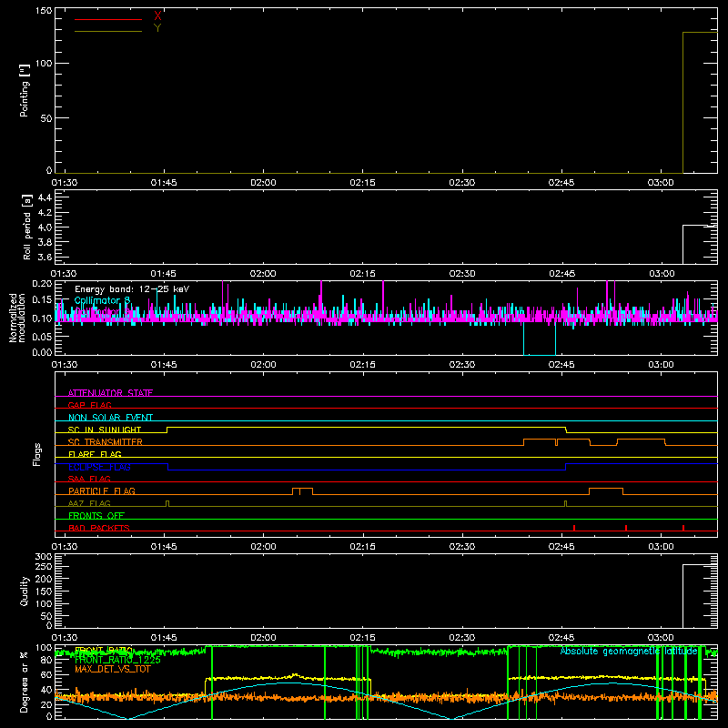
Task: Click the 0.15 tick on modulation axis
Action: (x=42, y=300)
